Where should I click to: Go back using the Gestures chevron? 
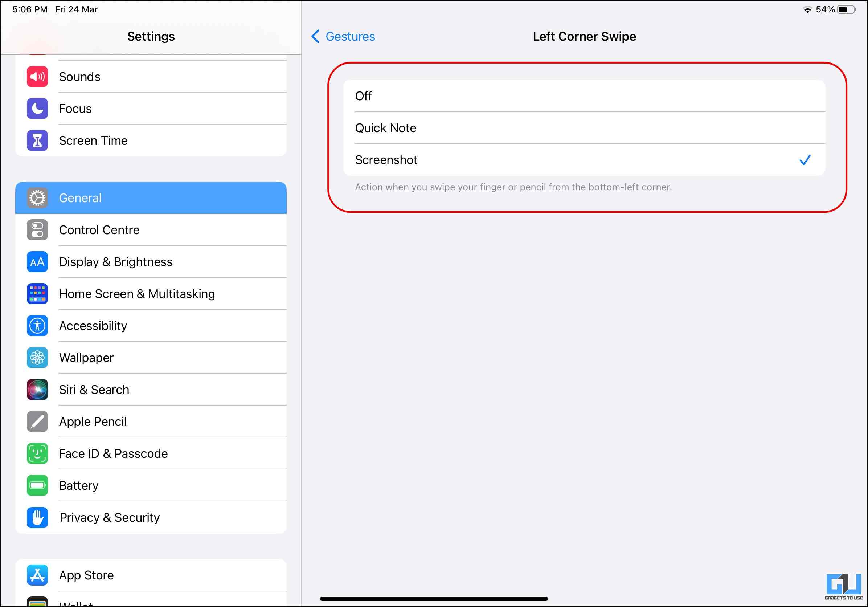pyautogui.click(x=315, y=37)
